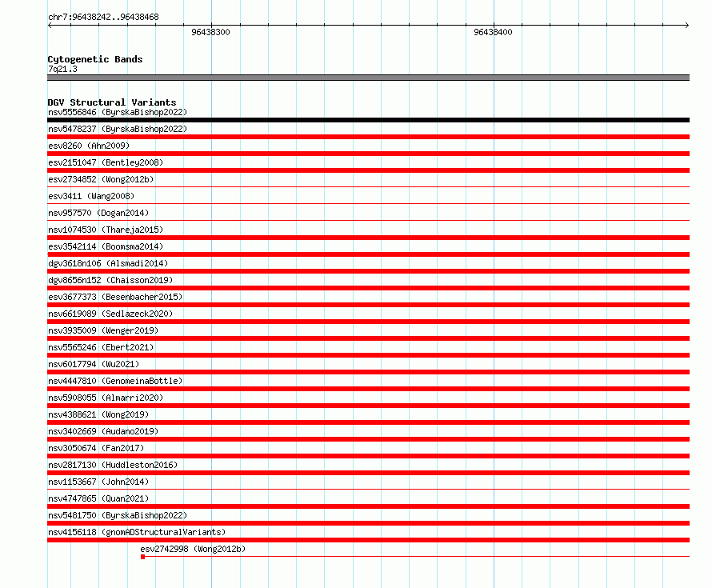Viewport: 712px width, 588px height.
Task: Click the gray 7q21.3 cytogenetic band bar
Action: [x=368, y=78]
